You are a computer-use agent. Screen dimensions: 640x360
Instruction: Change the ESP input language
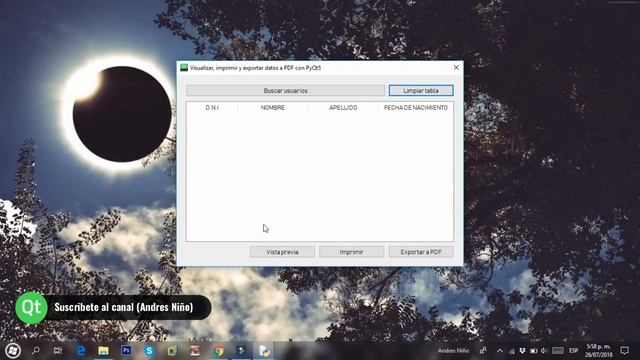[x=573, y=351]
